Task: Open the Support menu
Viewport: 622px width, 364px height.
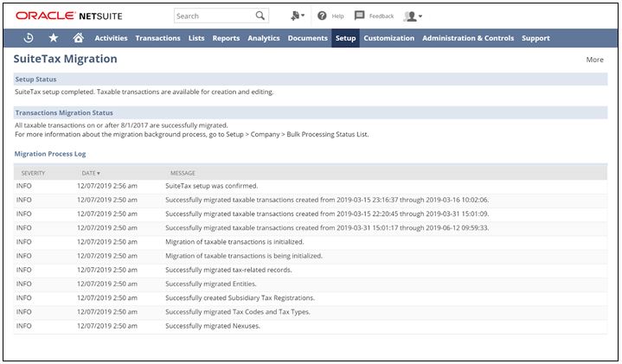Action: click(x=535, y=38)
